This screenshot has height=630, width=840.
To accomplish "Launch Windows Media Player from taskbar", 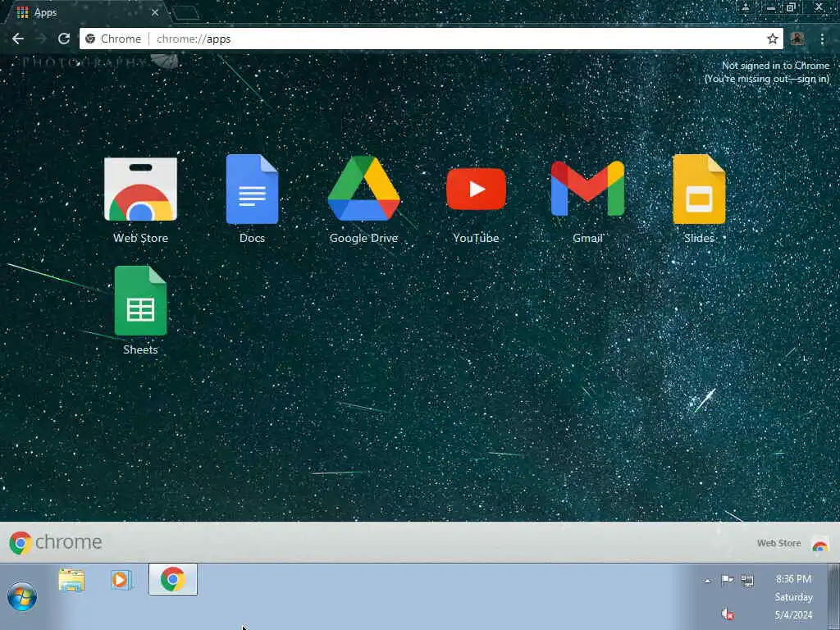I will pos(121,580).
